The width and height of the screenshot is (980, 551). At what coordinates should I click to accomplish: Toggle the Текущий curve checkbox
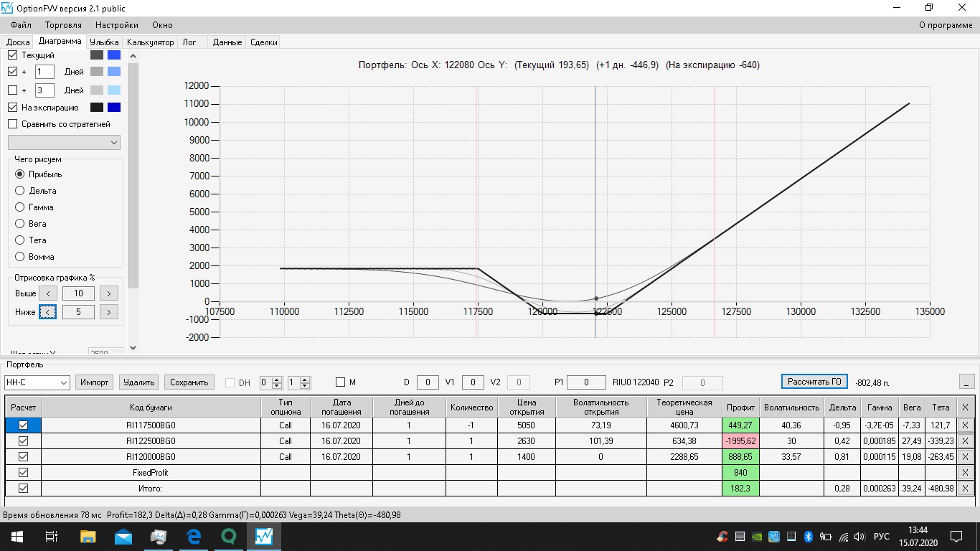click(x=13, y=55)
